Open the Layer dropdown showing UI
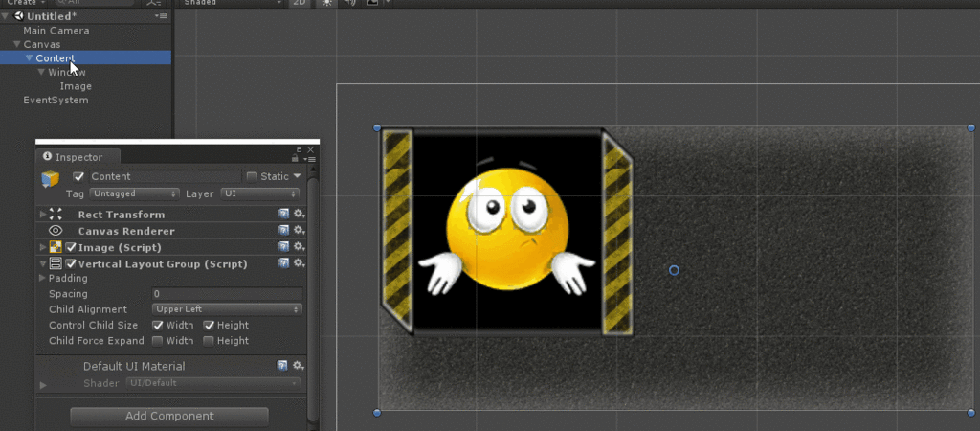Screen dimensions: 980x431 [259, 193]
